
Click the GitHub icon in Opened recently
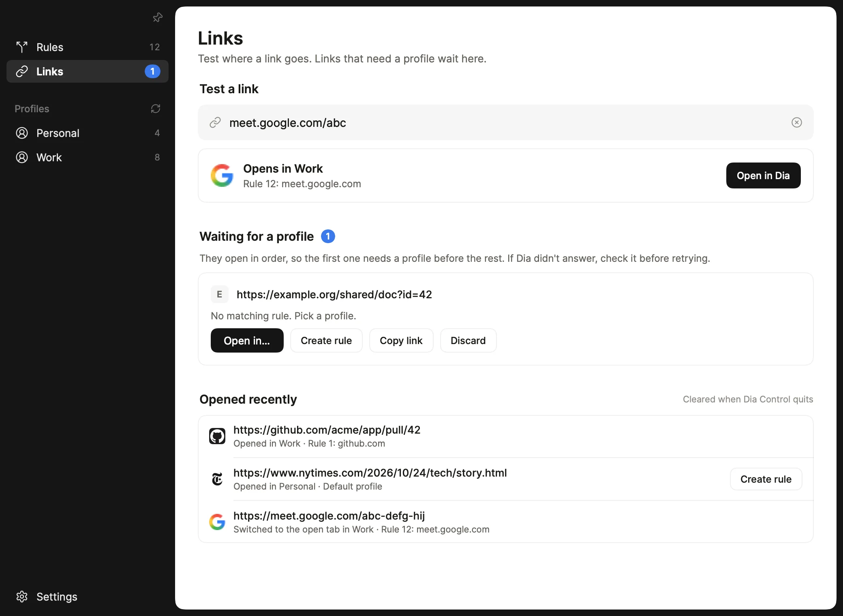click(x=217, y=436)
